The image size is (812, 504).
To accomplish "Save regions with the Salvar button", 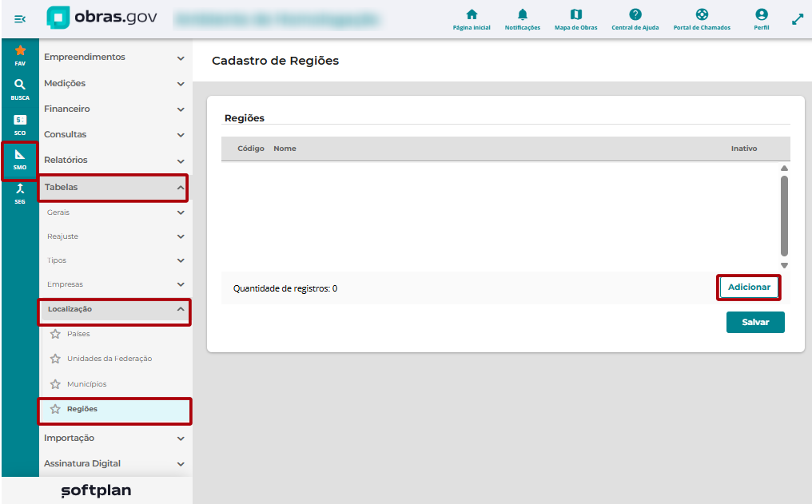I will 755,322.
